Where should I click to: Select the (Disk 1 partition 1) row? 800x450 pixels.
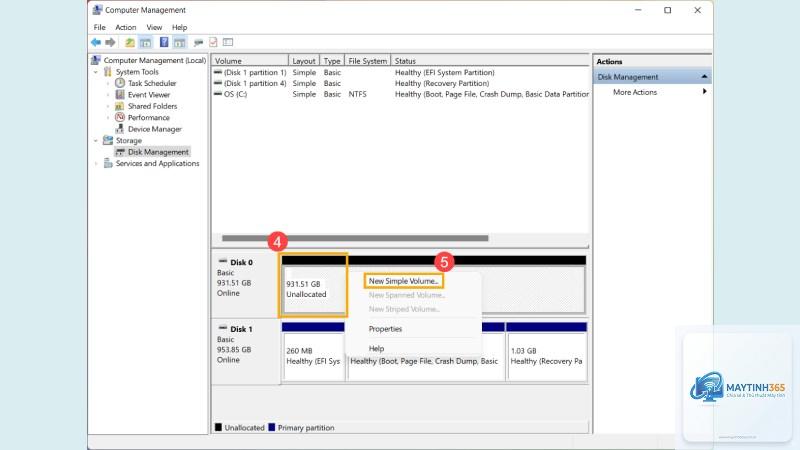[401, 72]
